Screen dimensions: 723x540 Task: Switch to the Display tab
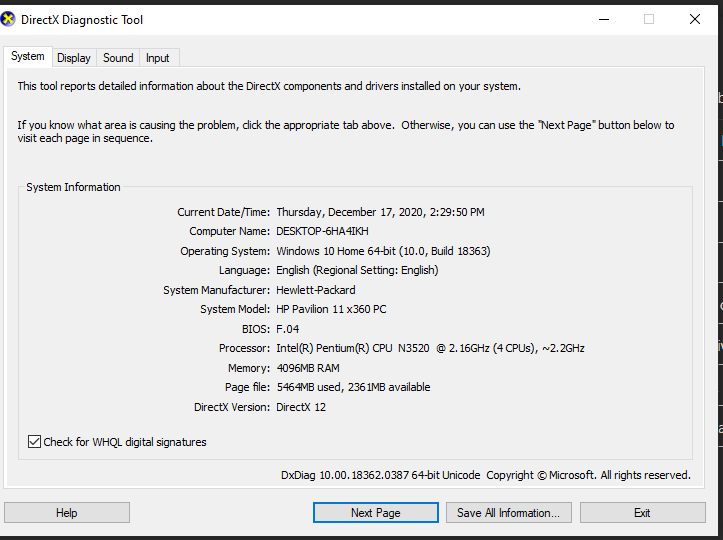[x=74, y=58]
